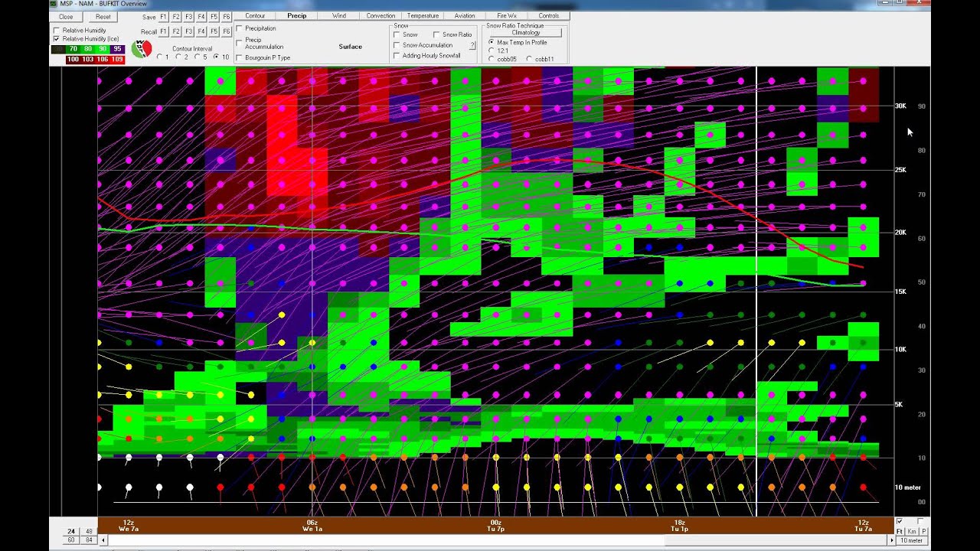Viewport: 980px width, 551px height.
Task: Switch to the Wind tab
Action: pos(339,16)
